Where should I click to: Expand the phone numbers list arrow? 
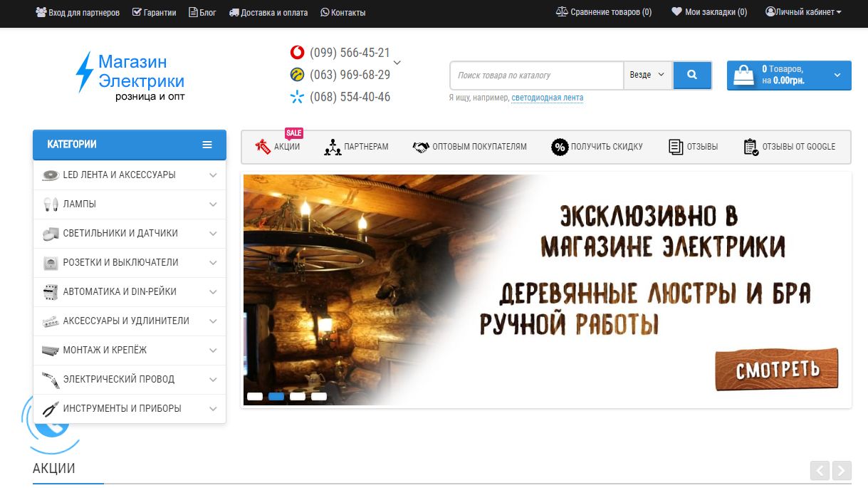point(397,63)
